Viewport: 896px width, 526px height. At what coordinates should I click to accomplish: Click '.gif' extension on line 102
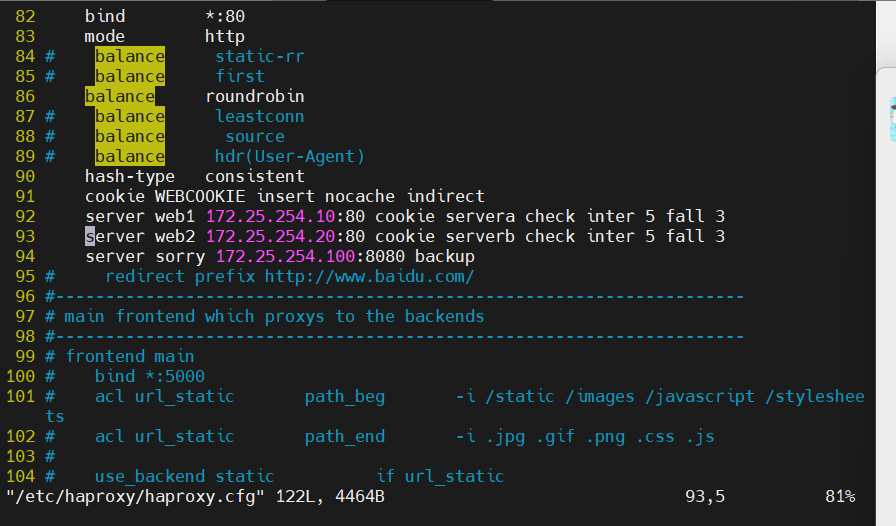[x=555, y=436]
